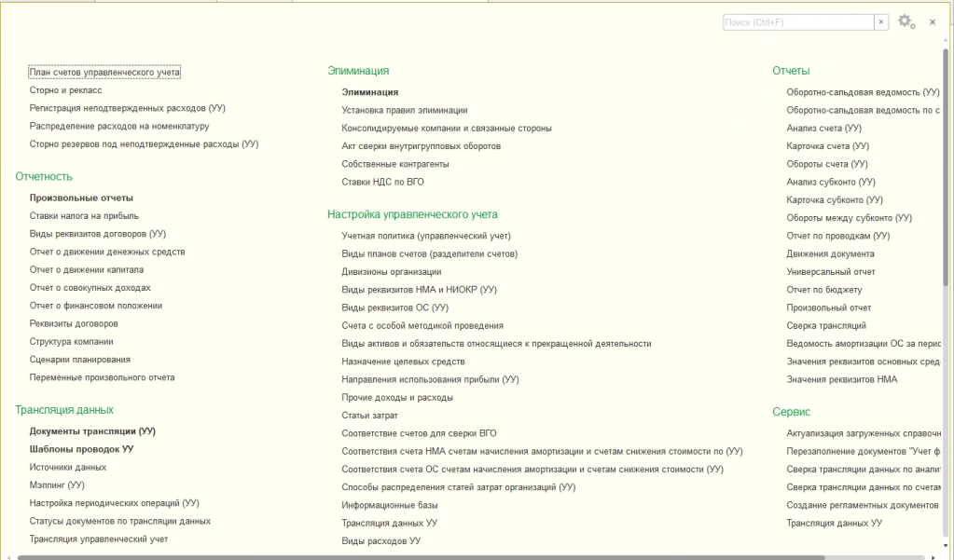
Task: Open Распределение расходов на номенклатуру
Action: coord(119,126)
